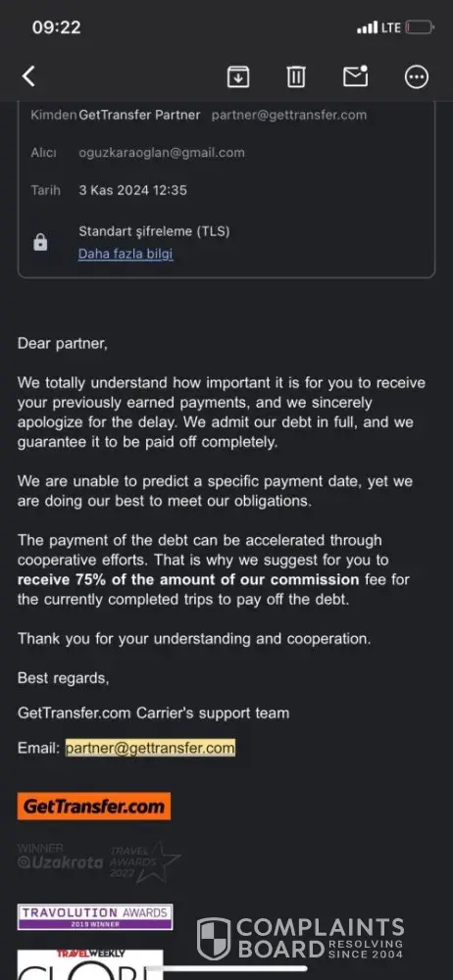This screenshot has height=980, width=453.
Task: Tap the 09:22 clock in status bar
Action: click(56, 27)
